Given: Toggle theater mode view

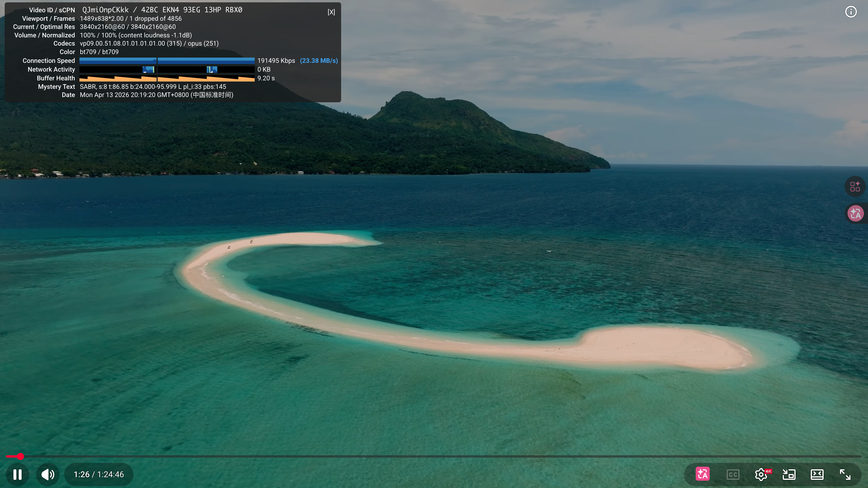Looking at the screenshot, I should [x=817, y=475].
